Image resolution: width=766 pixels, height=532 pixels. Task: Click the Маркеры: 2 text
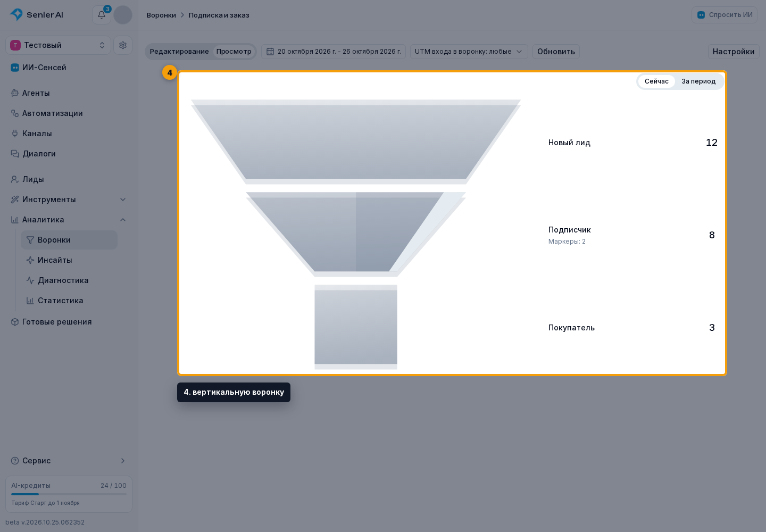pyautogui.click(x=567, y=242)
